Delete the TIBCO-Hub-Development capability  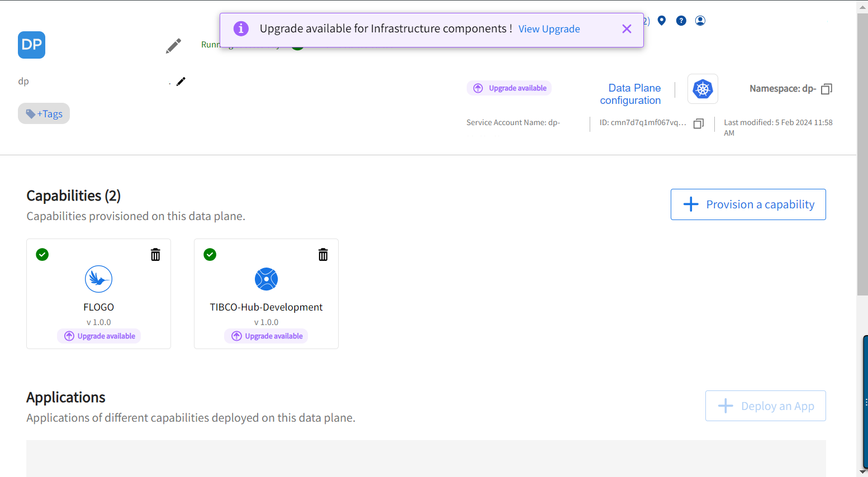click(323, 255)
